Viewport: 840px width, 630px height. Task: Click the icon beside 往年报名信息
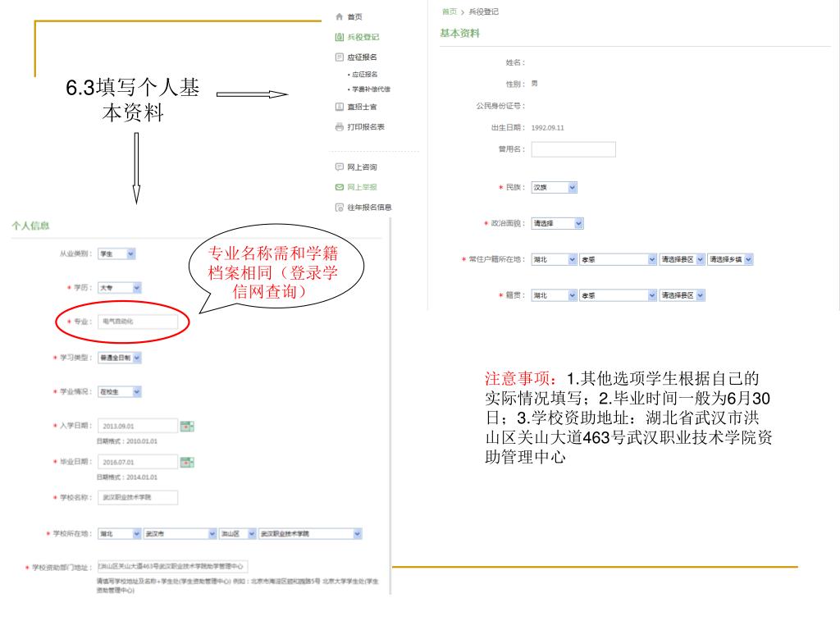point(339,208)
